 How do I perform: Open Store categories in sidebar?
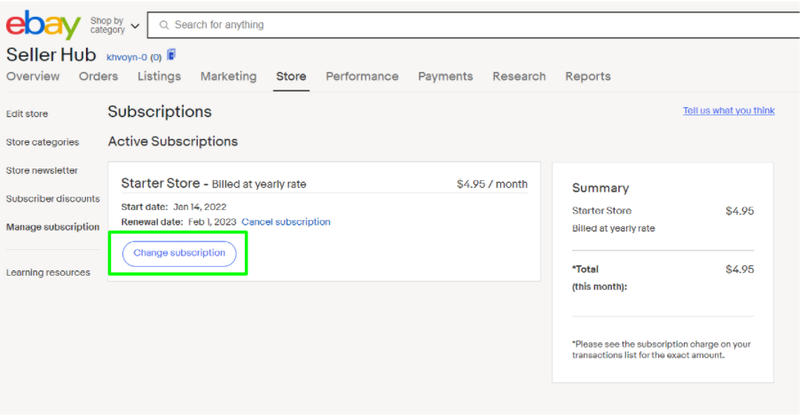[42, 142]
